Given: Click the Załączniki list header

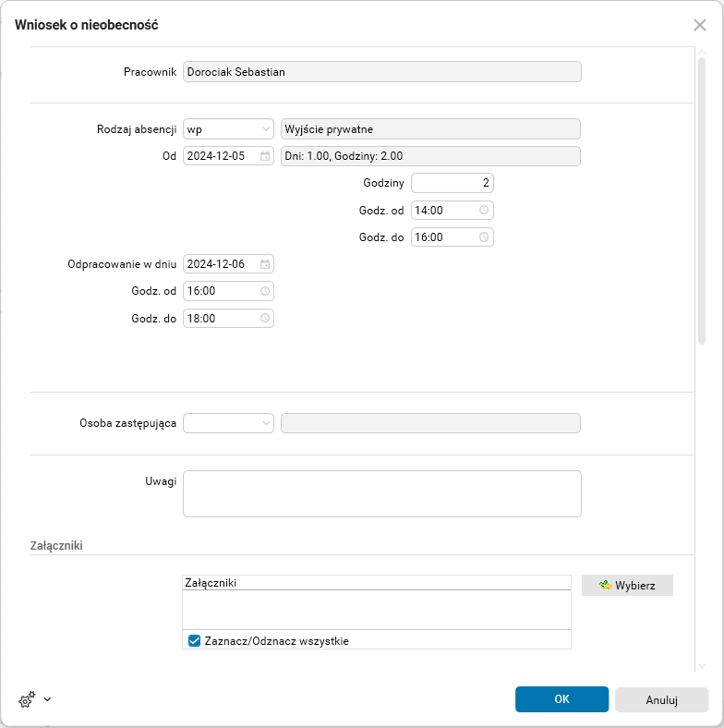Looking at the screenshot, I should pyautogui.click(x=377, y=583).
